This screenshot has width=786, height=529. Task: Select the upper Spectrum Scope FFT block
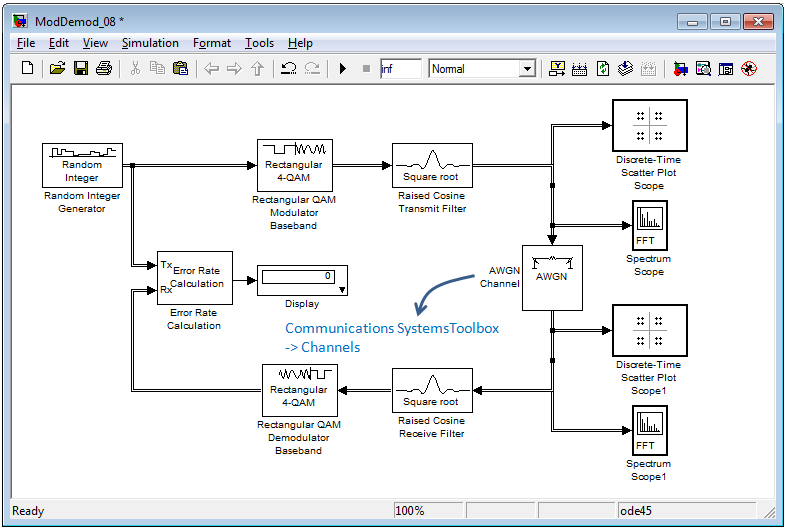[x=650, y=225]
